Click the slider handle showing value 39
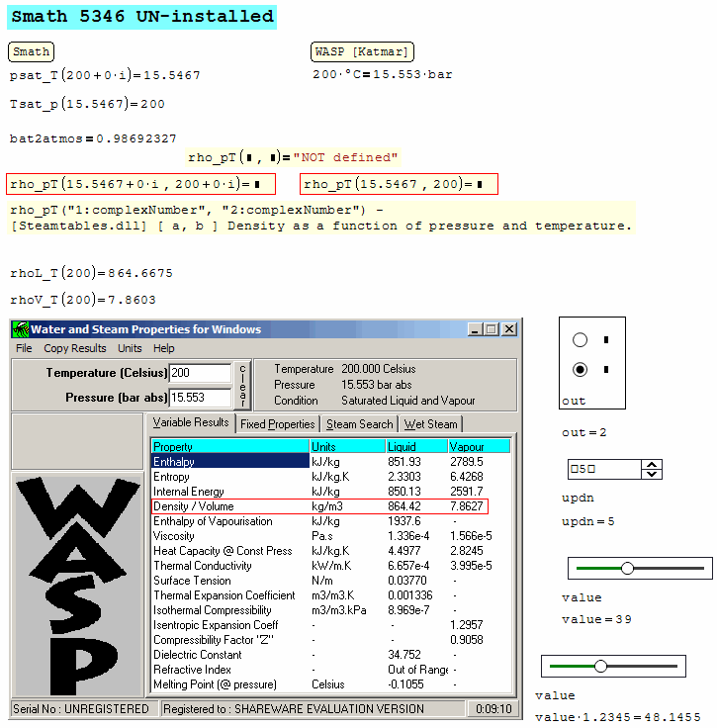717x728 pixels. pyautogui.click(x=627, y=568)
